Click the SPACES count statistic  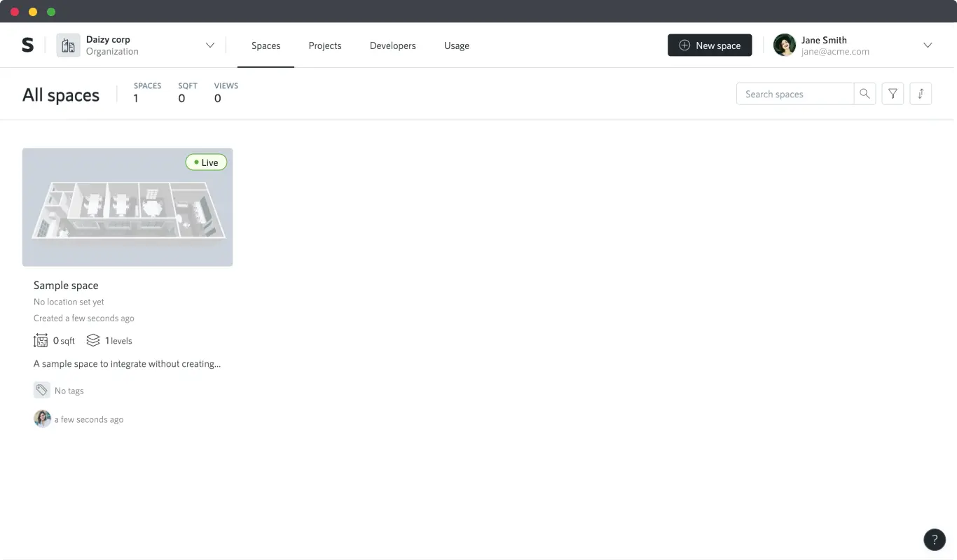[x=147, y=92]
